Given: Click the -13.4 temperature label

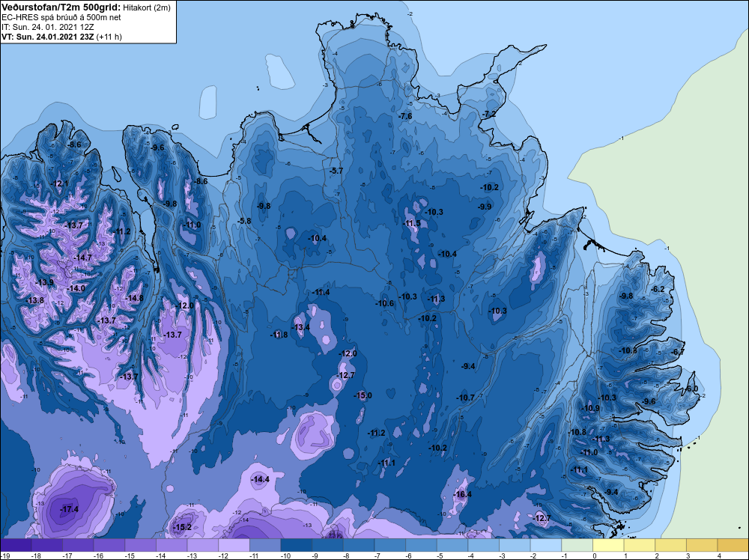Looking at the screenshot, I should point(300,327).
